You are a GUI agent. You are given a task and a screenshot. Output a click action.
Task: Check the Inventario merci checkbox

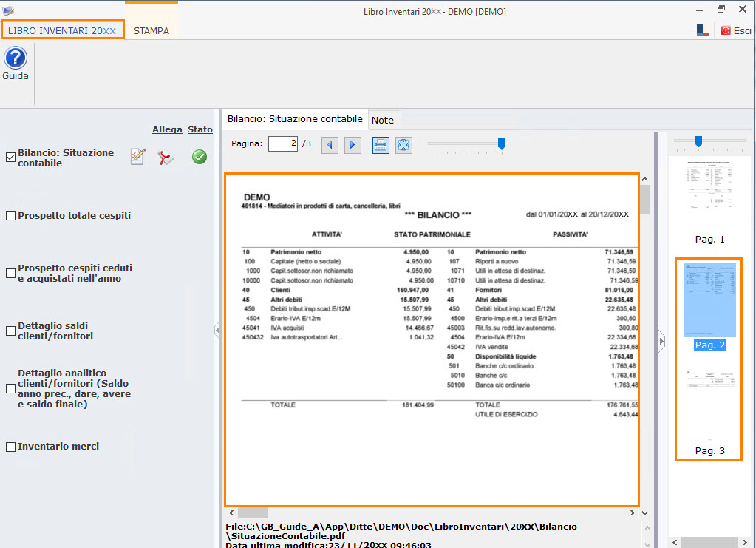tap(10, 447)
